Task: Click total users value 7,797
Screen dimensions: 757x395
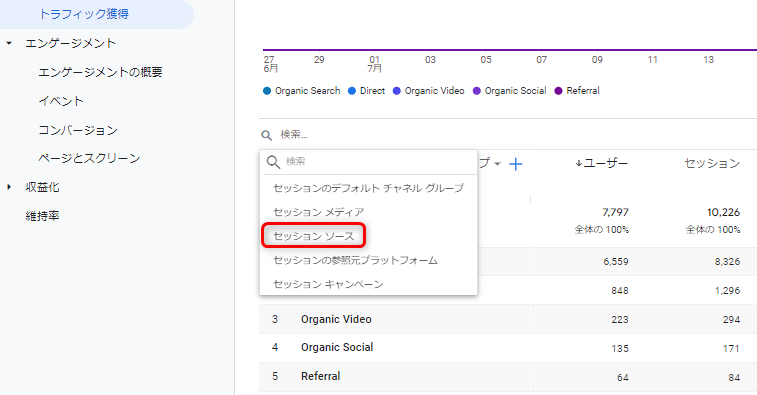Action: coord(615,212)
